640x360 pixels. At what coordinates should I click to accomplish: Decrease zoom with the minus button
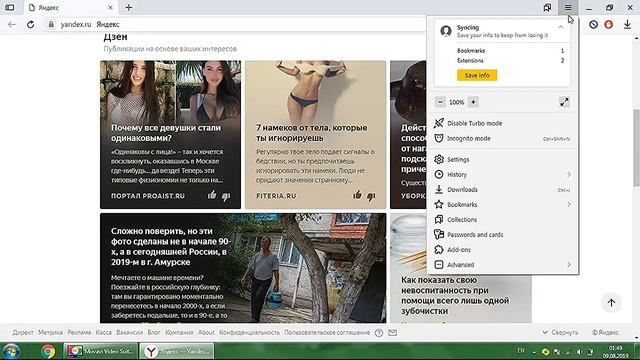(440, 102)
